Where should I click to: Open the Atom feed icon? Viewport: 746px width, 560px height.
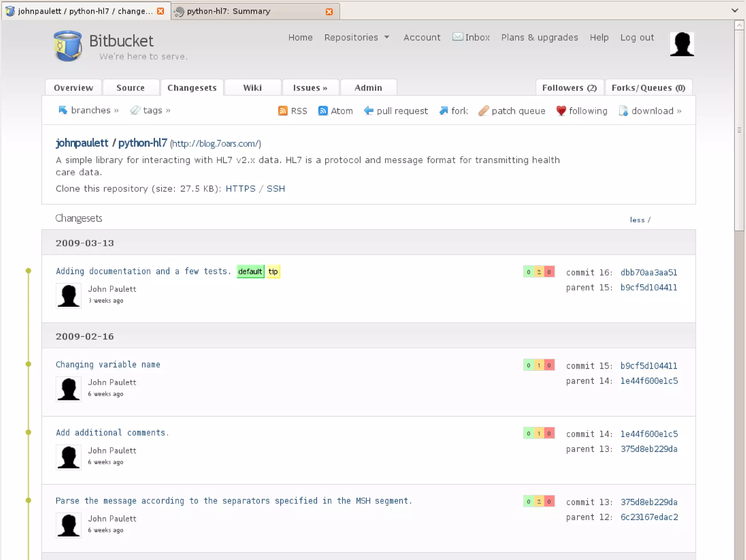(x=323, y=111)
